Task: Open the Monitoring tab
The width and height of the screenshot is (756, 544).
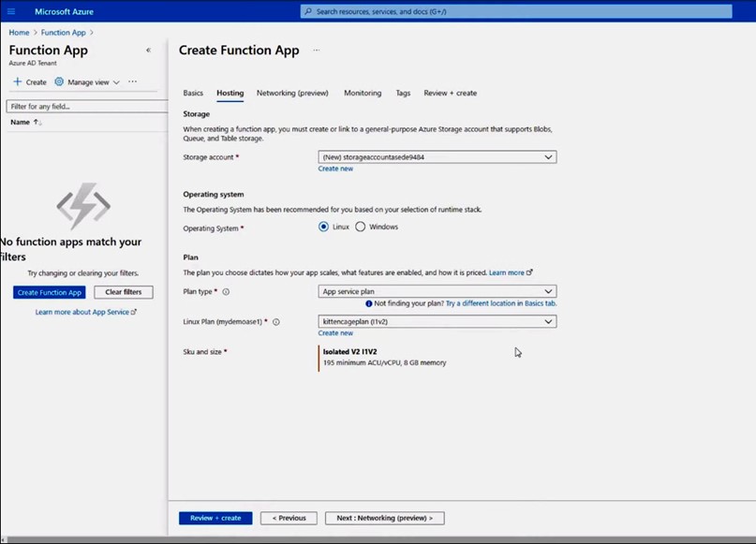Action: pyautogui.click(x=363, y=93)
